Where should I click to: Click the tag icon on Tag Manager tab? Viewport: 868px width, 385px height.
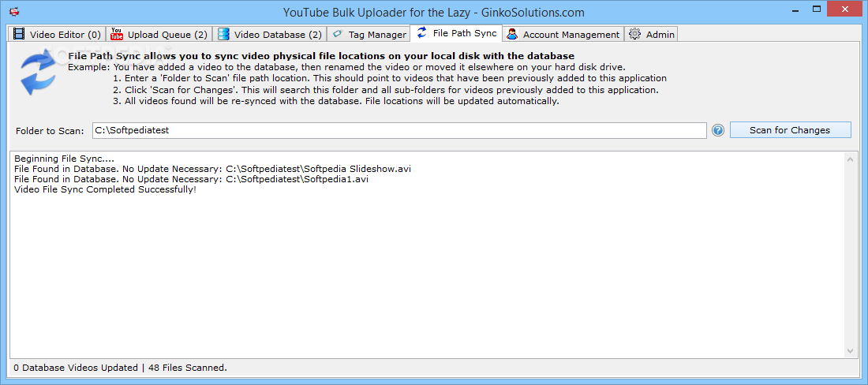(x=338, y=34)
